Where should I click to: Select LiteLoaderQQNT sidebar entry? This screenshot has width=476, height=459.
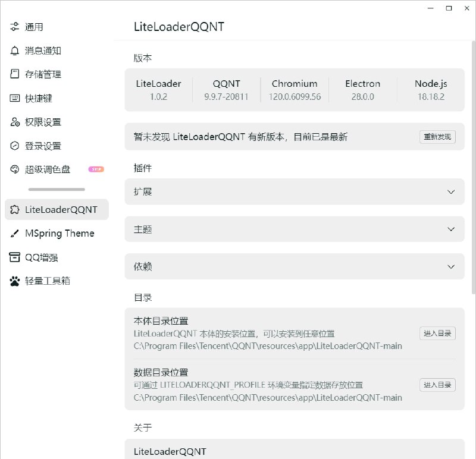coord(57,210)
